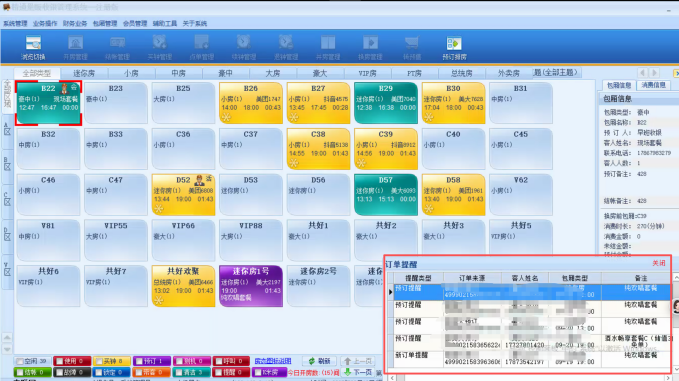This screenshot has width=679, height=381.
Task: Close the 订单提醒 popup via 关闭
Action: (x=659, y=263)
